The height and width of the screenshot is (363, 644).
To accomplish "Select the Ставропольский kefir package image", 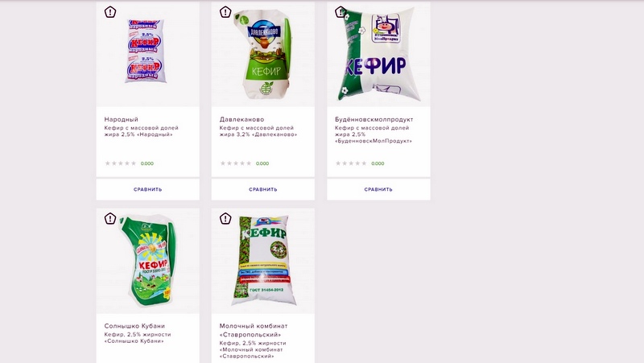I will point(264,260).
